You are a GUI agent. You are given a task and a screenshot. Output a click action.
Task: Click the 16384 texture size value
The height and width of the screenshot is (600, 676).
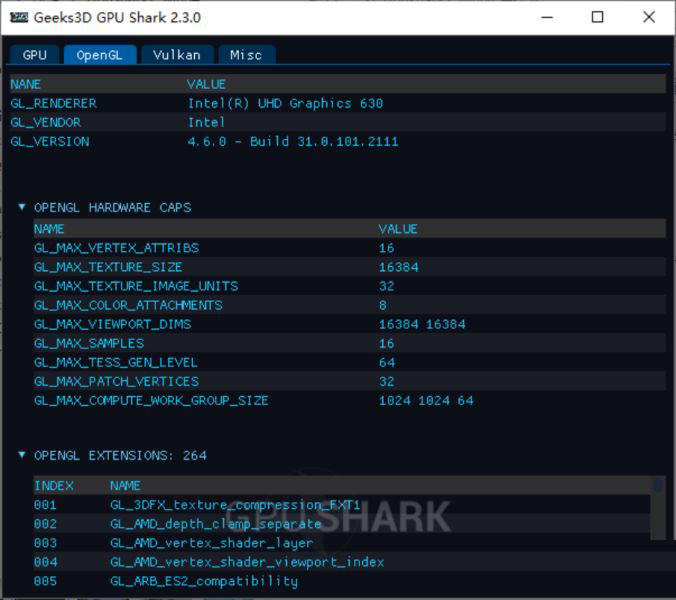(x=398, y=267)
